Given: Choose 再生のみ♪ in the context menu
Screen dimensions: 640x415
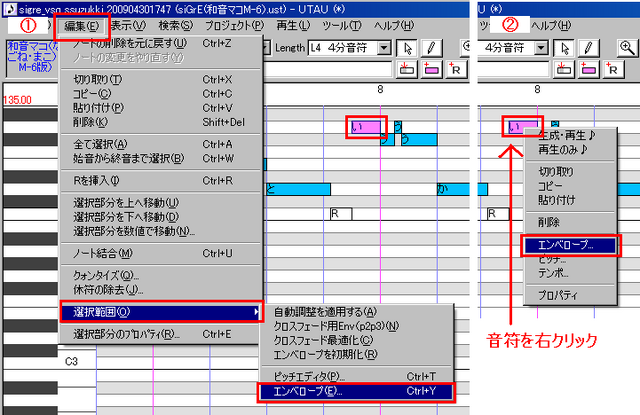Looking at the screenshot, I should point(570,150).
